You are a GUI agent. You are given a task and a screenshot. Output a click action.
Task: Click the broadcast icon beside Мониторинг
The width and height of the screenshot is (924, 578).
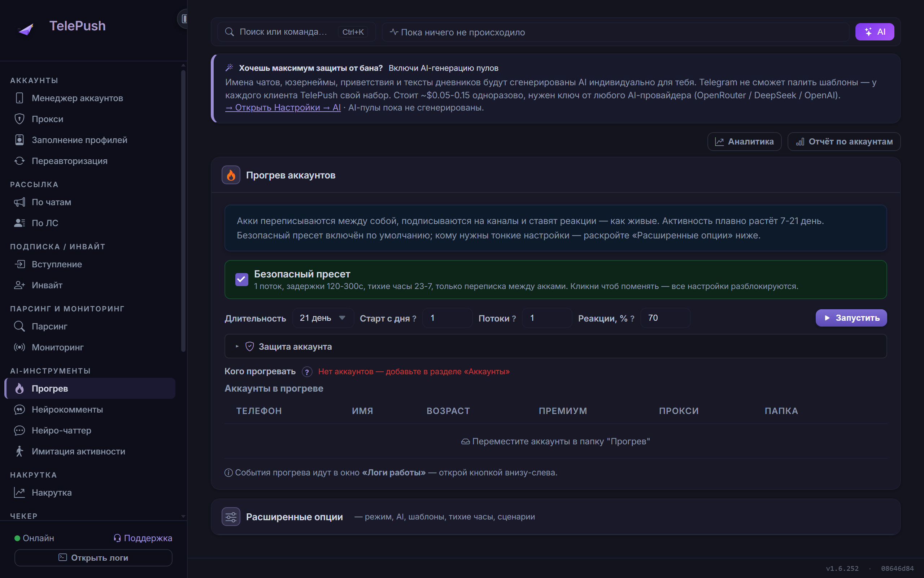click(19, 347)
